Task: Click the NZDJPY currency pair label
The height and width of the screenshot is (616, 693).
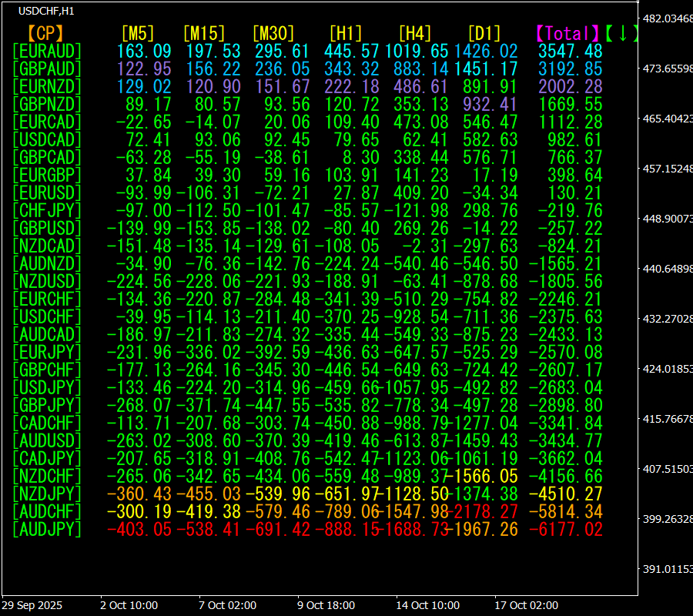Action: click(47, 494)
